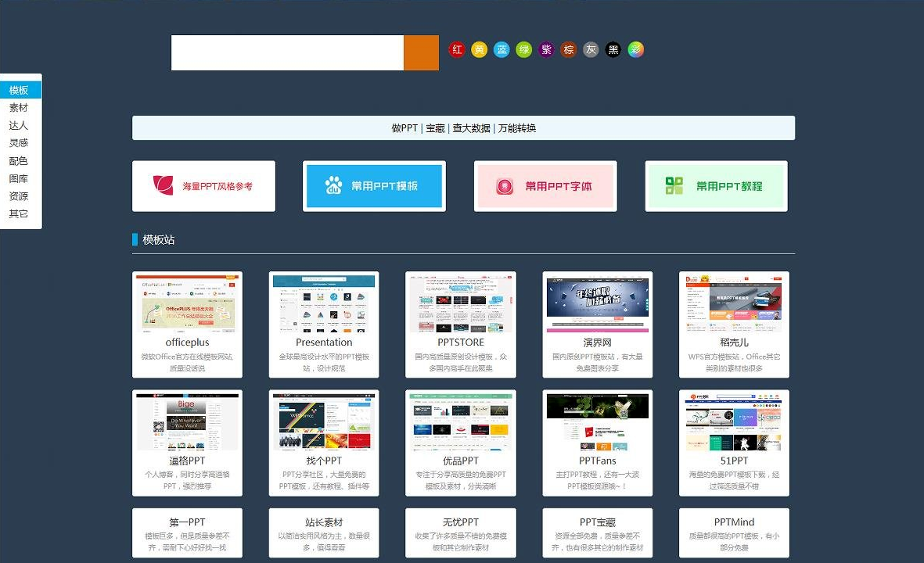924x563 pixels.
Task: Select the brown (棕) color filter circle
Action: 569,49
